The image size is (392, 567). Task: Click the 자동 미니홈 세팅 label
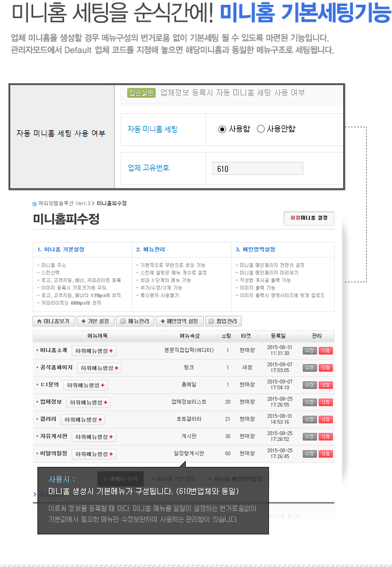(x=152, y=129)
